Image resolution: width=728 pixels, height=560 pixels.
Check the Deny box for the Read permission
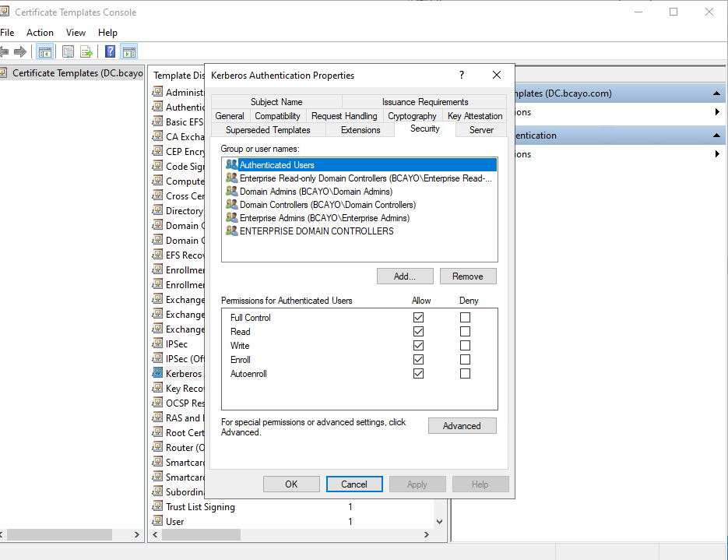pos(465,332)
